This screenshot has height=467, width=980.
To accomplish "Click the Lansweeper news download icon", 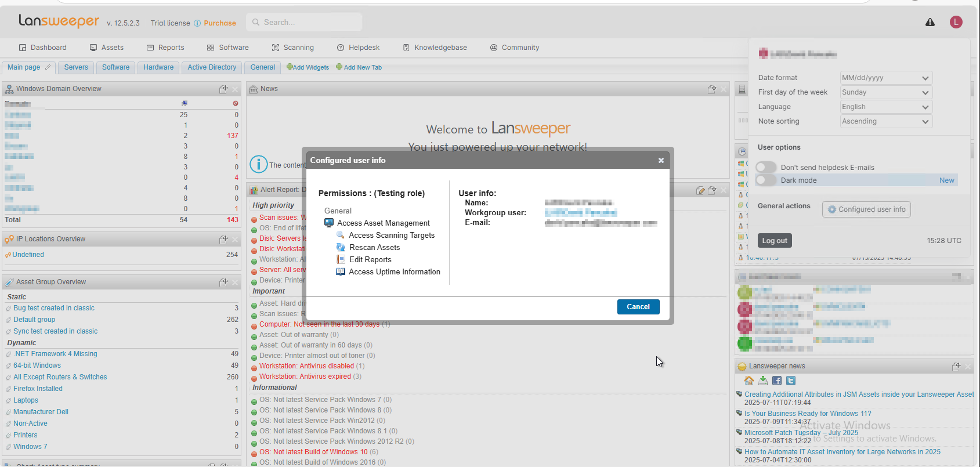I will click(x=763, y=381).
